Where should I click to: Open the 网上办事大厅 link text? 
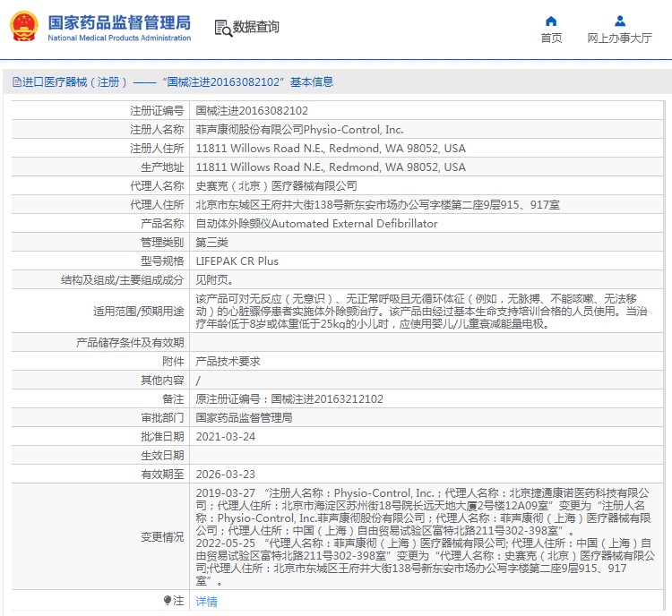(619, 38)
